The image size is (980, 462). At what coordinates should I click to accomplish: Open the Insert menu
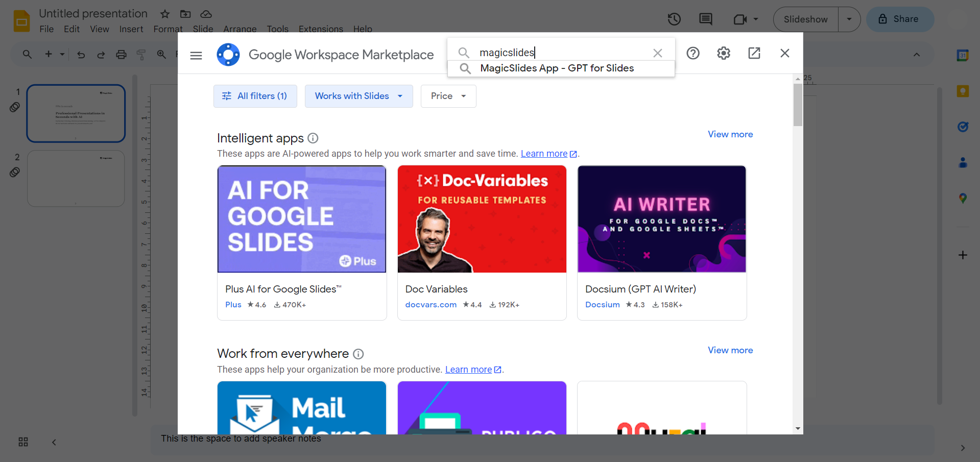[x=131, y=29]
